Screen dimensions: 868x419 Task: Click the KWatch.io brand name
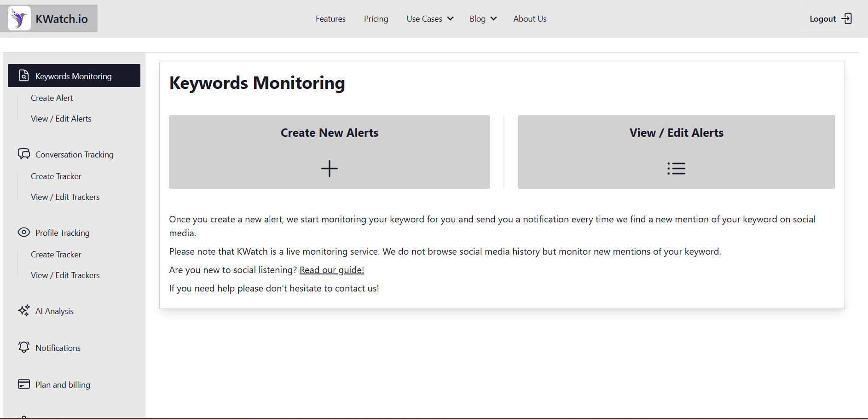(62, 19)
